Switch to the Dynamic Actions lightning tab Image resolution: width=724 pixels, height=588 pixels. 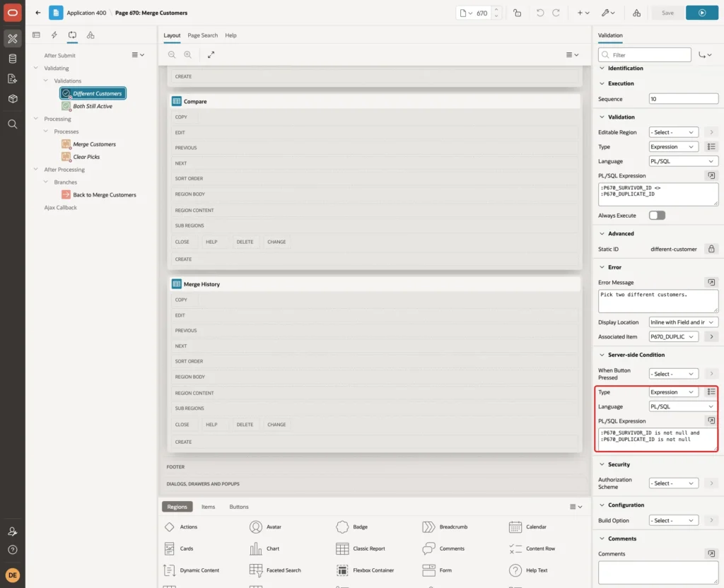(x=54, y=35)
